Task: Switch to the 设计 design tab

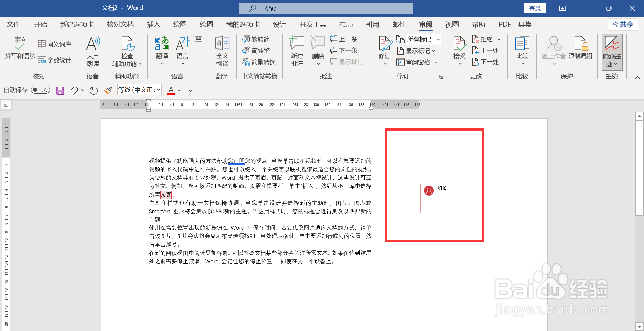Action: click(x=279, y=24)
